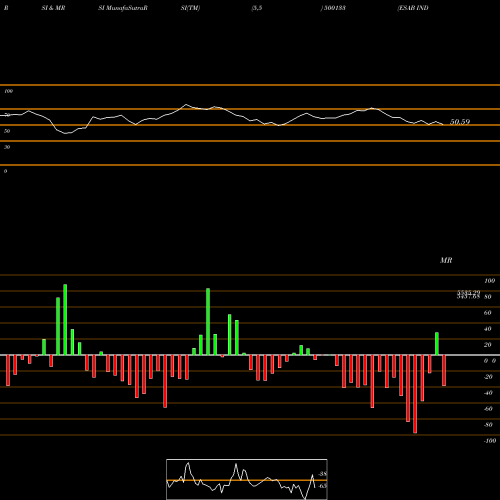Click the RSI panel's 30 axis label

tap(7, 147)
